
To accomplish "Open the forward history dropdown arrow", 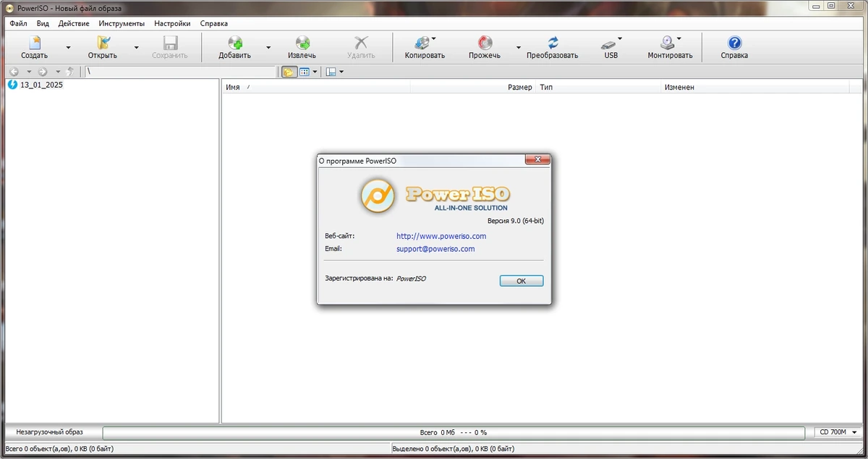I will point(58,72).
